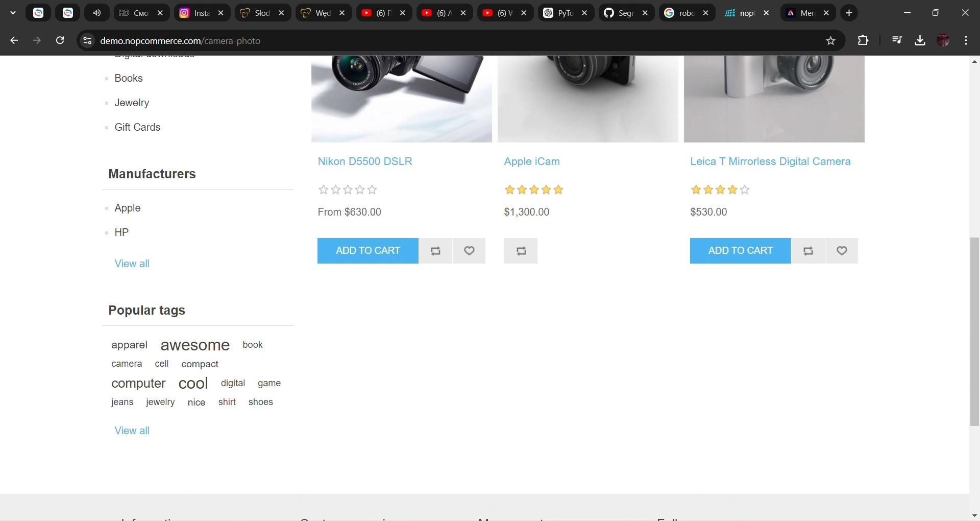The height and width of the screenshot is (521, 980).
Task: Filter by HP manufacturer
Action: (121, 232)
